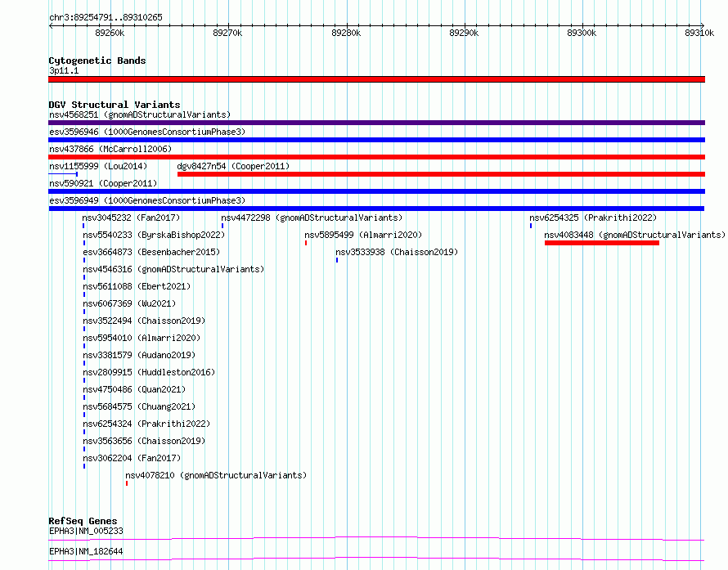
Task: Click the Cytogenetic Bands track heading
Action: coord(97,61)
